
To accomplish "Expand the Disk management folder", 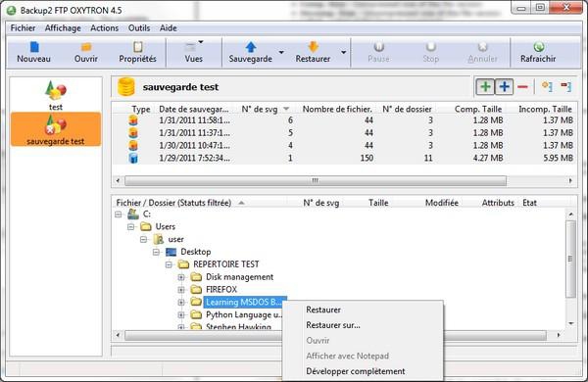I will pos(181,277).
